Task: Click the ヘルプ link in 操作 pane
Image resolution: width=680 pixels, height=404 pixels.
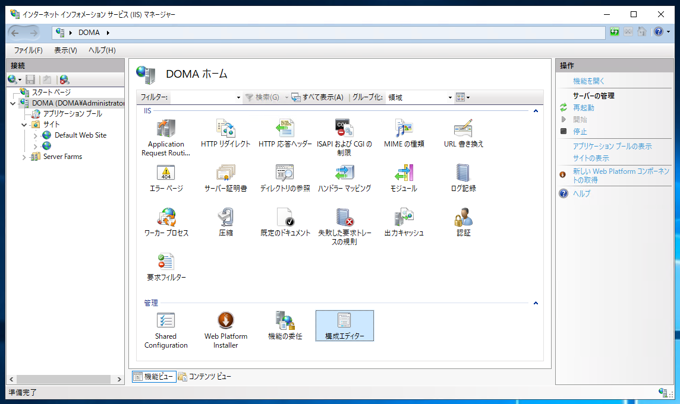Action: click(582, 193)
